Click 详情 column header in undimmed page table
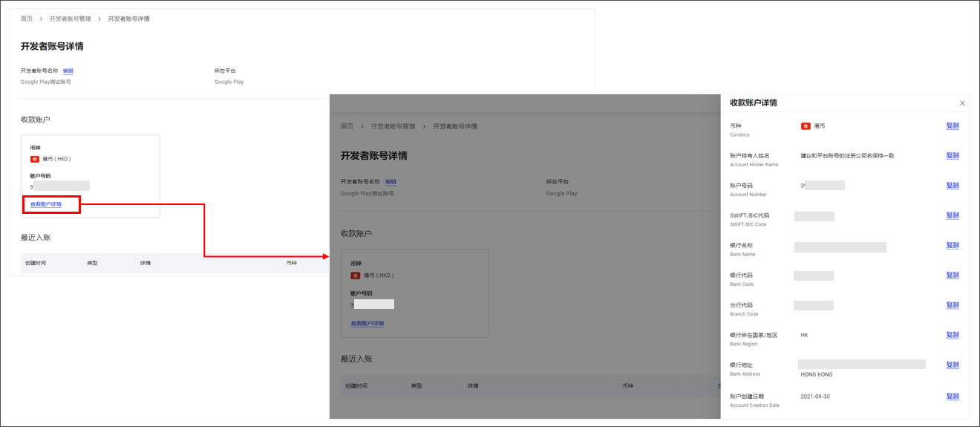 (x=146, y=263)
